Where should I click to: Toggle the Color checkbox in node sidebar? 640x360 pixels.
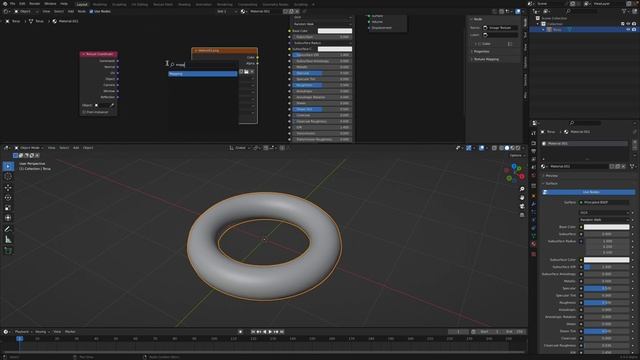pyautogui.click(x=479, y=44)
